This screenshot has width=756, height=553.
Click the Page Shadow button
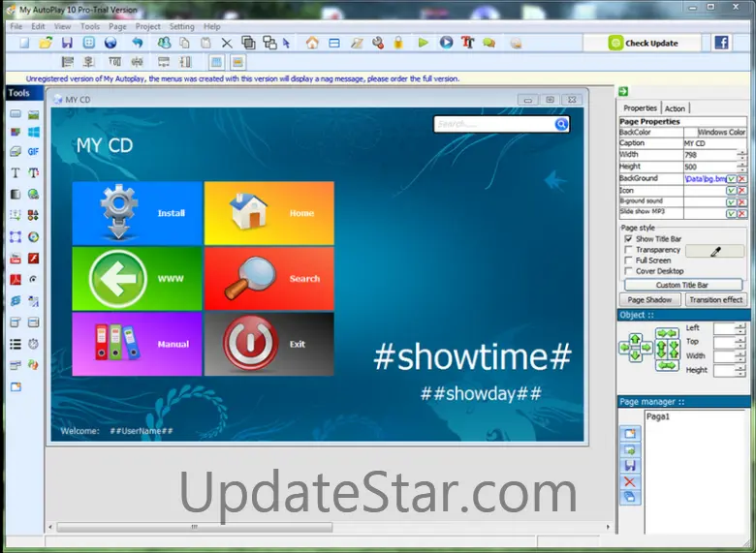649,299
